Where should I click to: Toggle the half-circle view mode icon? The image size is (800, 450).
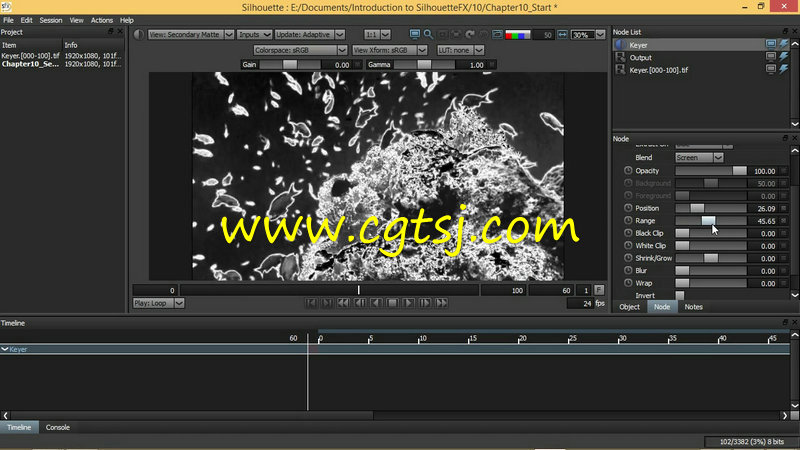tap(139, 34)
